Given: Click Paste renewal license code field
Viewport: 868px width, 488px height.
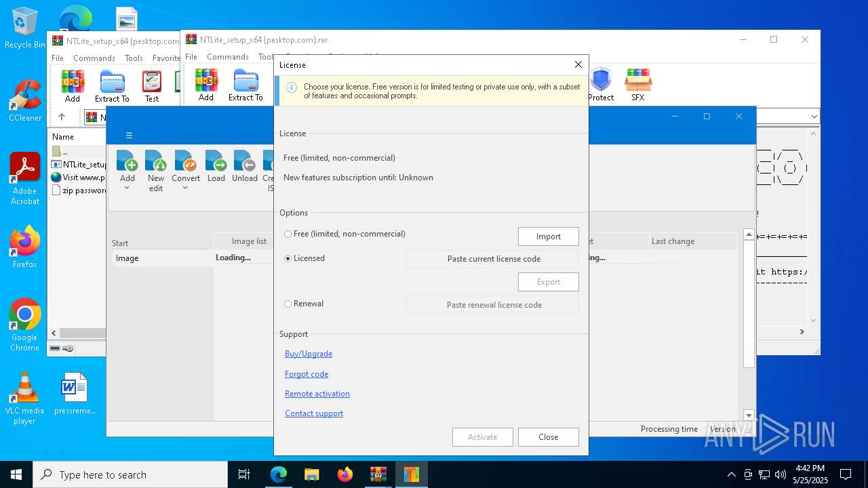Looking at the screenshot, I should pyautogui.click(x=493, y=305).
